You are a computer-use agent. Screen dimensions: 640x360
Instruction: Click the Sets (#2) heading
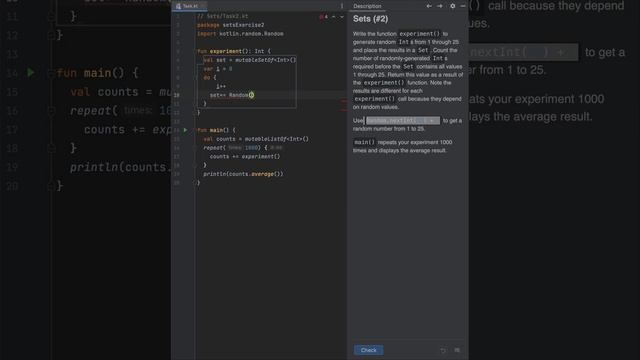pos(371,19)
